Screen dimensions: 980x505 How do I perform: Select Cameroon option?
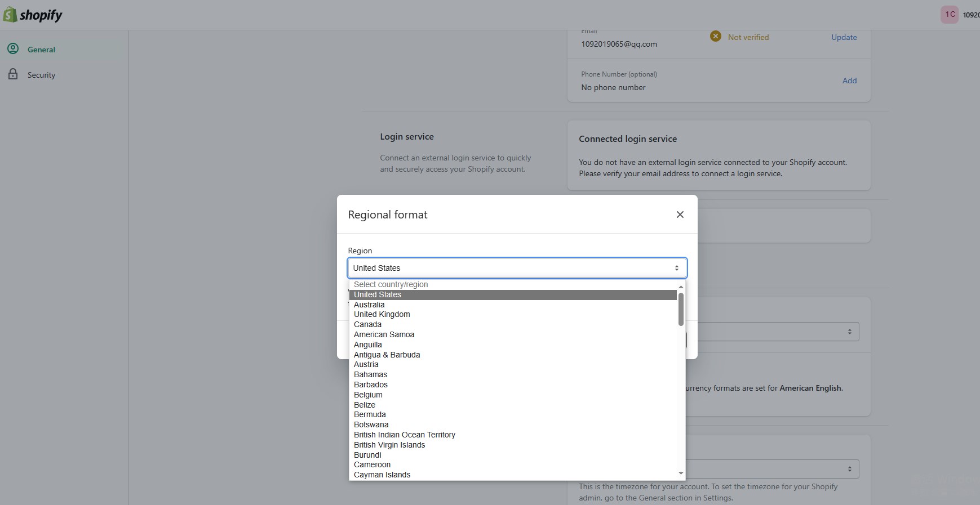(x=513, y=464)
